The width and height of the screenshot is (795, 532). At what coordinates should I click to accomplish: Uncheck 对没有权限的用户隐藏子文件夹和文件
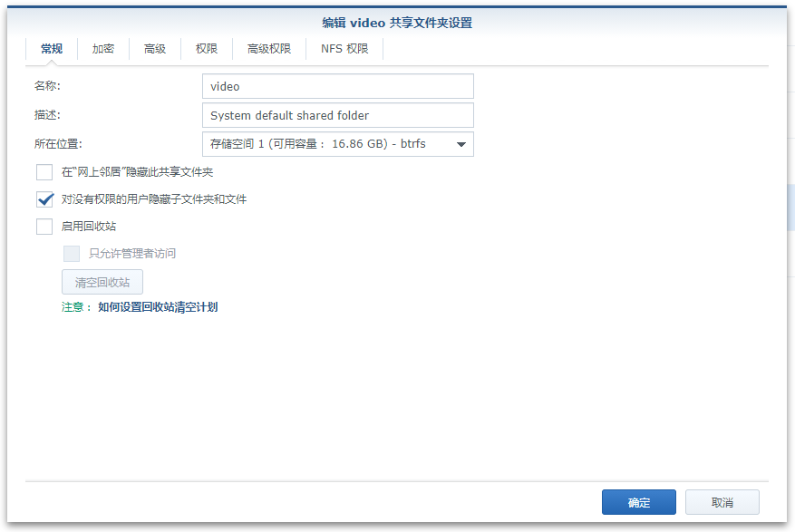click(x=44, y=199)
